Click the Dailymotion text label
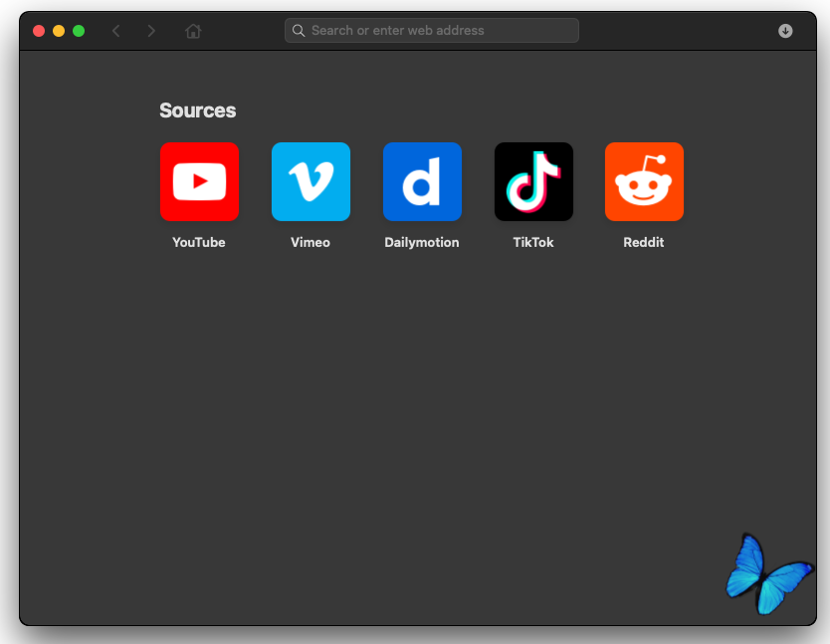The image size is (830, 644). [422, 242]
